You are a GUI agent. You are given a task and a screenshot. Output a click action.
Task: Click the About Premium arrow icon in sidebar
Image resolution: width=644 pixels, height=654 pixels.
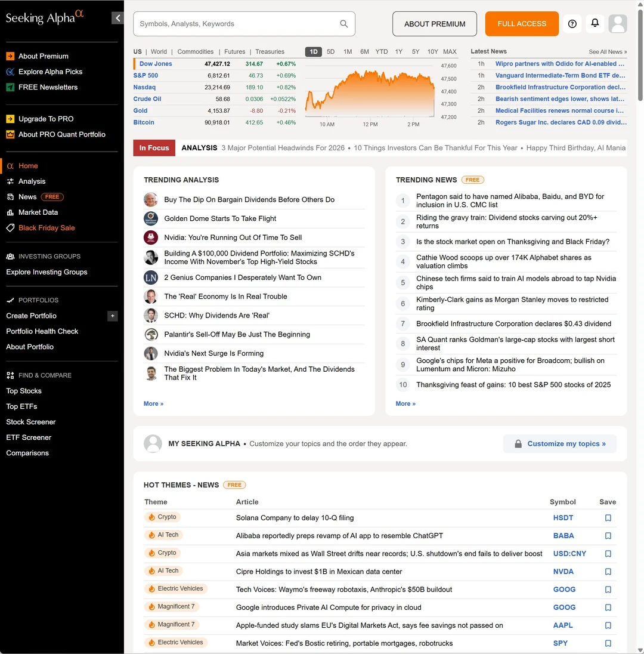[x=10, y=56]
